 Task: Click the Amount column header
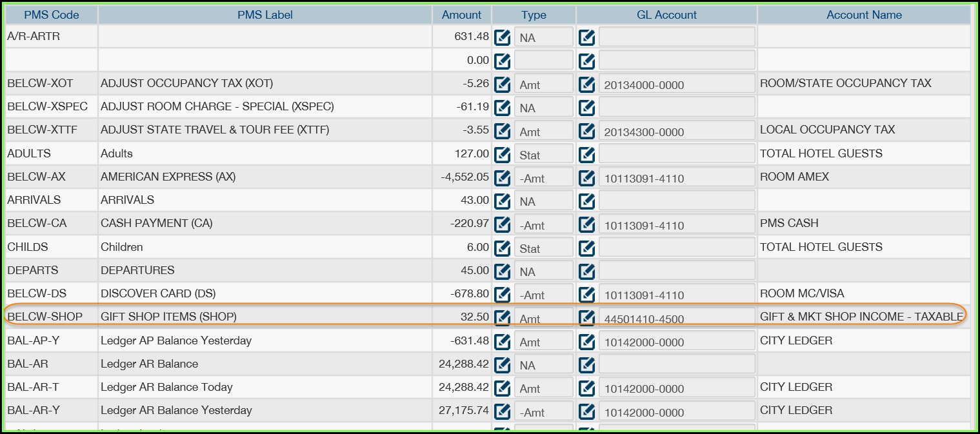461,15
